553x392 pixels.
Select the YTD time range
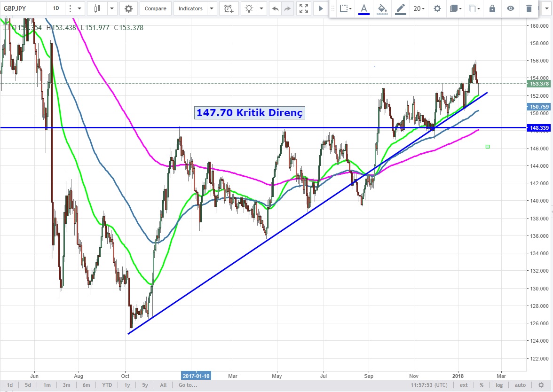pos(107,385)
